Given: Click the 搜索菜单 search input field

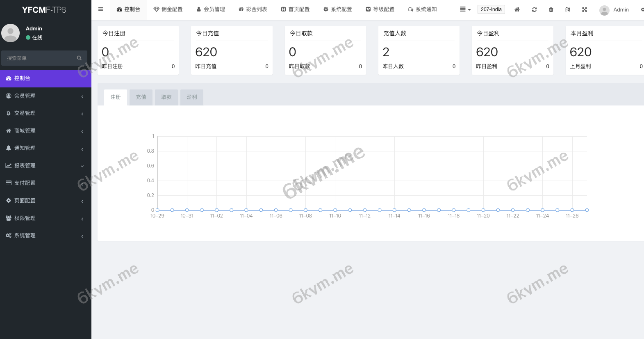Looking at the screenshot, I should (x=39, y=58).
